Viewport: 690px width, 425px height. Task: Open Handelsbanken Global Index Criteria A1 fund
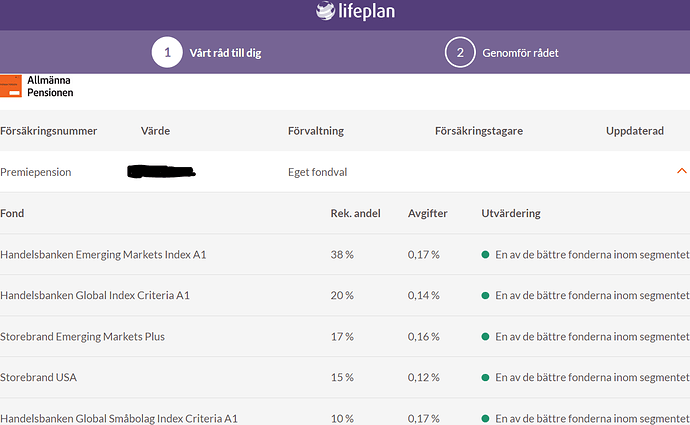coord(95,296)
